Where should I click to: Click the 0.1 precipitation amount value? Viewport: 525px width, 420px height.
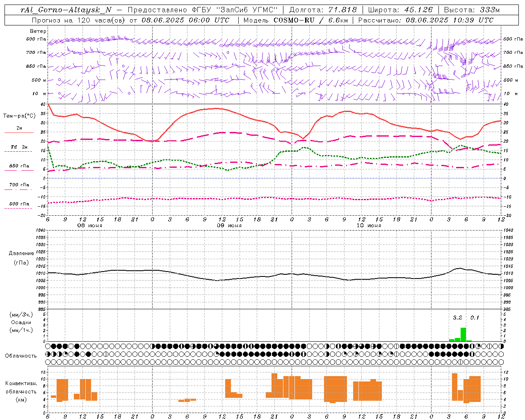point(475,317)
